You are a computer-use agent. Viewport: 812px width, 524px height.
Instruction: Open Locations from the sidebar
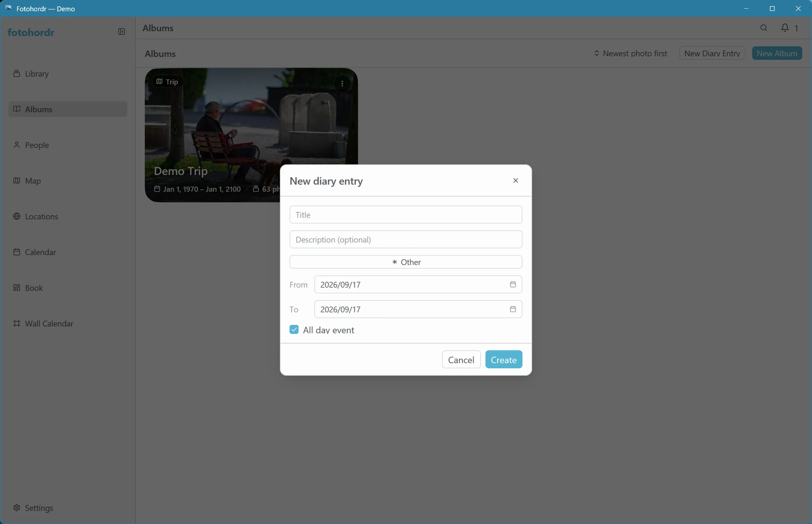(68, 216)
